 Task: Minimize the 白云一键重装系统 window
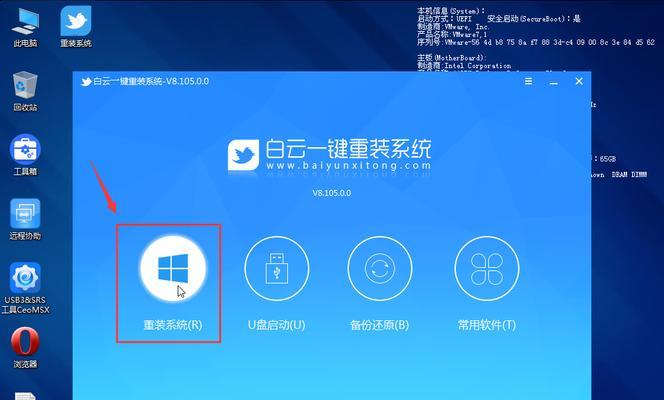(551, 81)
